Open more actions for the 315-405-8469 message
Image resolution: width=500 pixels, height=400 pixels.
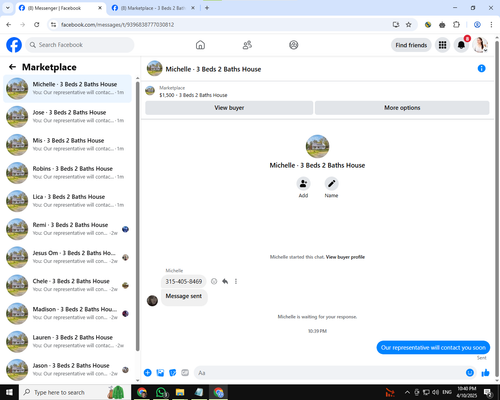(x=236, y=281)
